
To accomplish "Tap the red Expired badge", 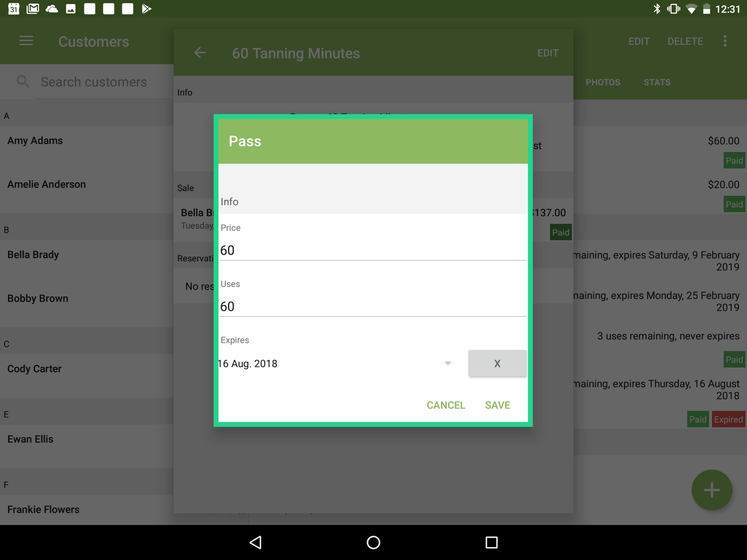I will [x=728, y=420].
